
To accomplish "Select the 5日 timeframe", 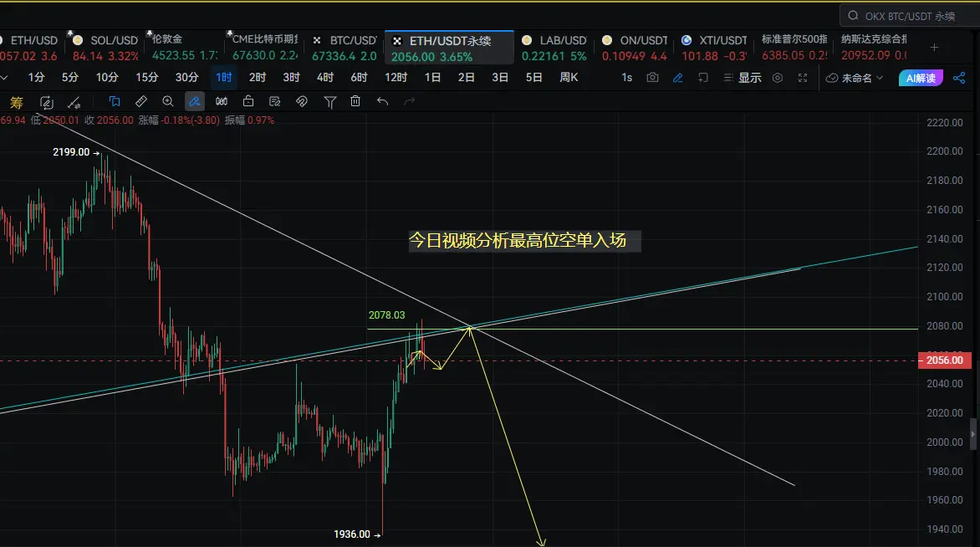I will coord(533,78).
